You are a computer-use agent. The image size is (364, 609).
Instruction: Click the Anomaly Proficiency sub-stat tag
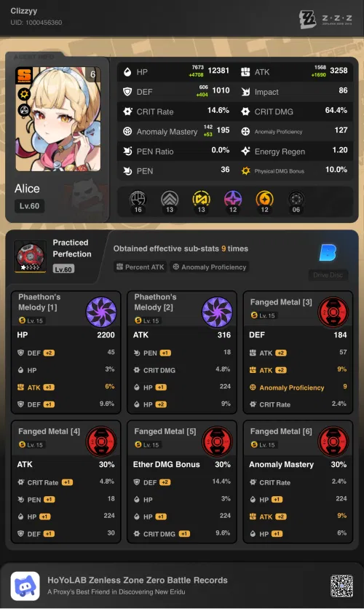(x=210, y=267)
